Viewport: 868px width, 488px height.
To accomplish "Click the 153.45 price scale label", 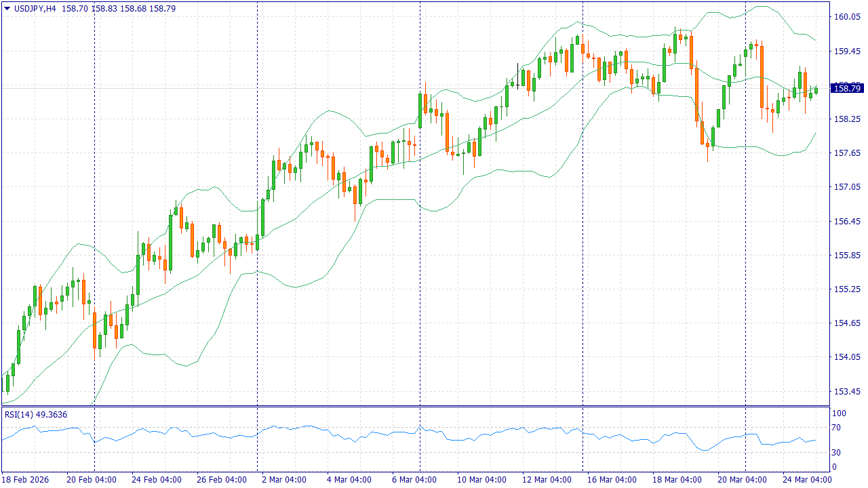I will (x=847, y=392).
